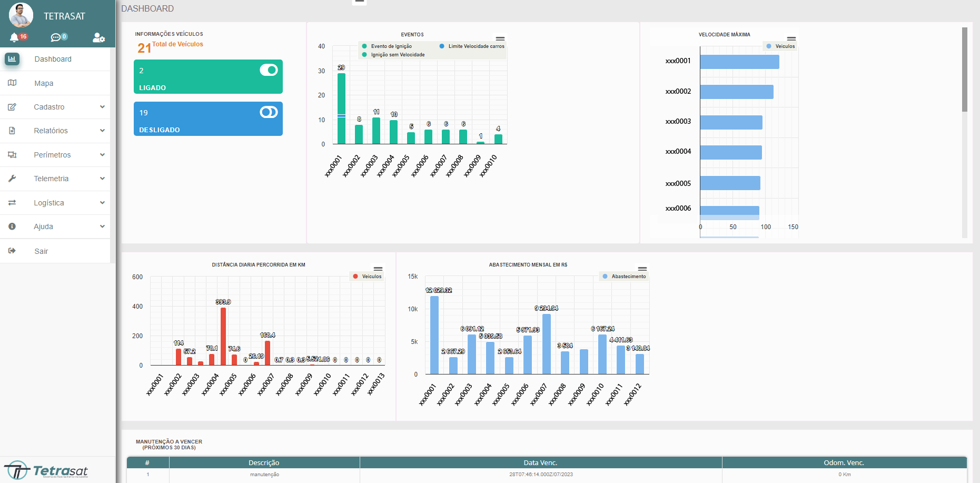Toggle Veículos legend in Velocidade Máxima chart
This screenshot has height=483, width=980.
(780, 46)
